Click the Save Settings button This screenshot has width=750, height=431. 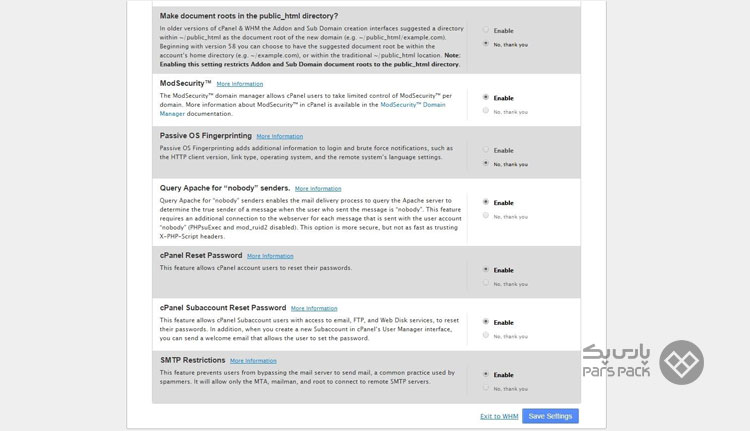coord(550,416)
